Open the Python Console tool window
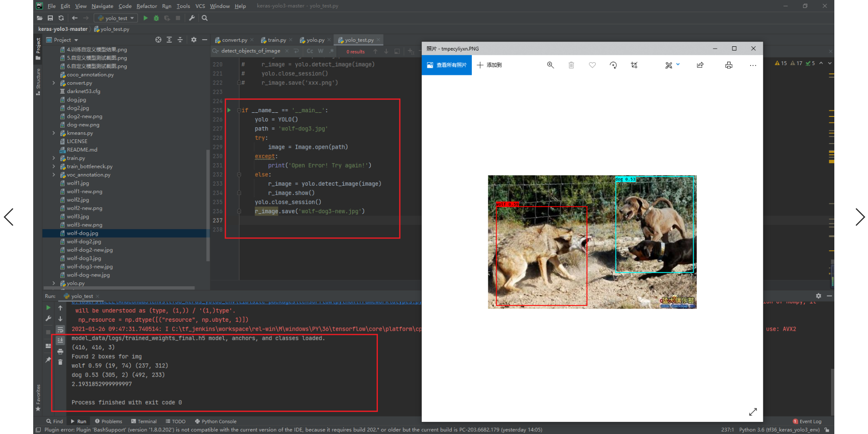868x434 pixels. [x=216, y=421]
